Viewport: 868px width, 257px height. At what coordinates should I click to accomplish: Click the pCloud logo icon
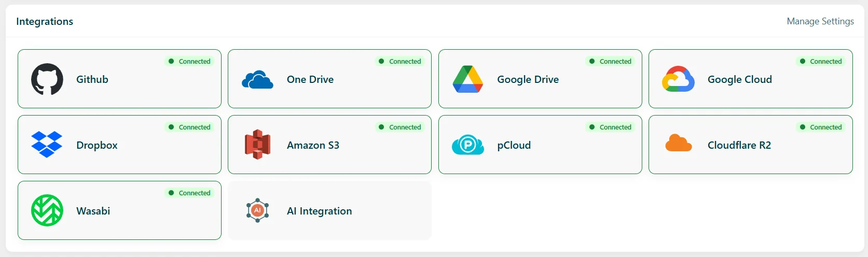[x=468, y=145]
